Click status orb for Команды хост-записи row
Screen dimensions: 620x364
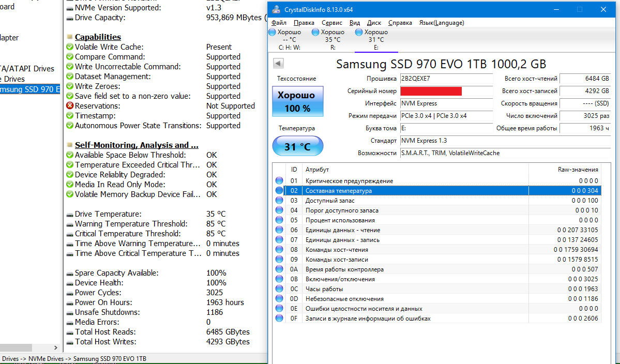[279, 259]
